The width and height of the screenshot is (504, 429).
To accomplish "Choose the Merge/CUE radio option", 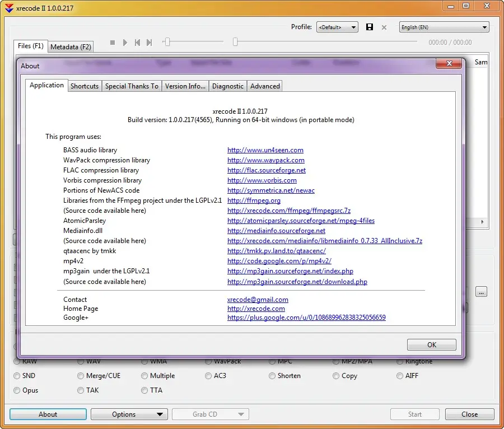I will point(81,376).
